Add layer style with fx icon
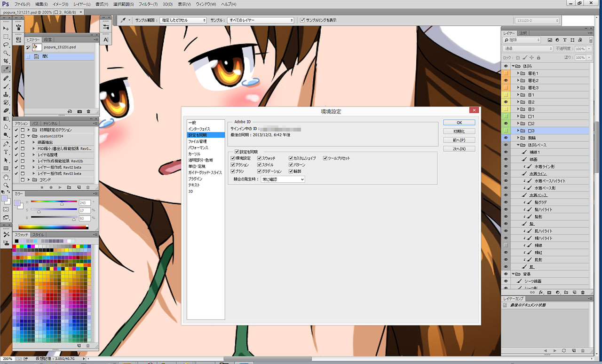 tap(541, 292)
